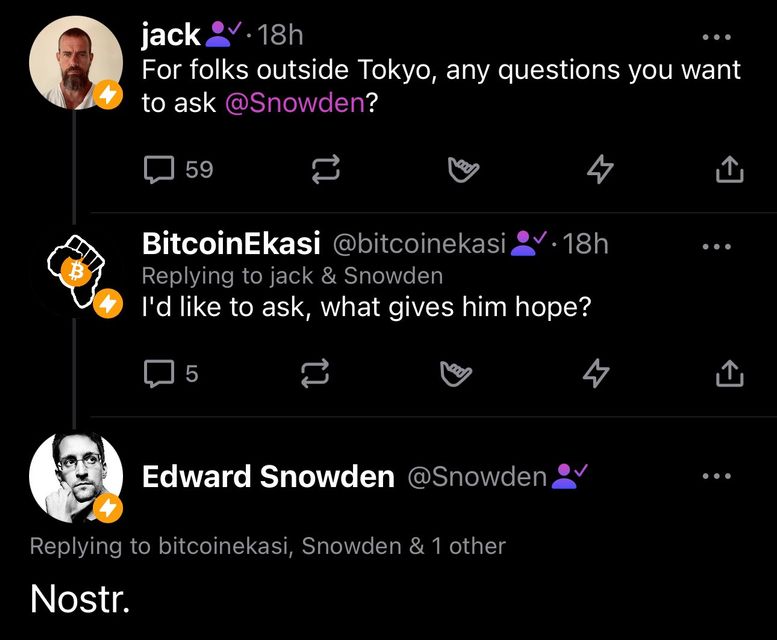Share BitcoinEkasi's post
Viewport: 777px width, 640px height.
tap(730, 374)
